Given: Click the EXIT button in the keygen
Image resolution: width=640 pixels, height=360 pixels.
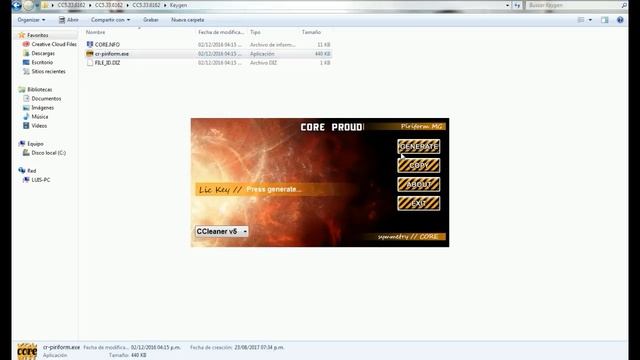Looking at the screenshot, I should [418, 203].
